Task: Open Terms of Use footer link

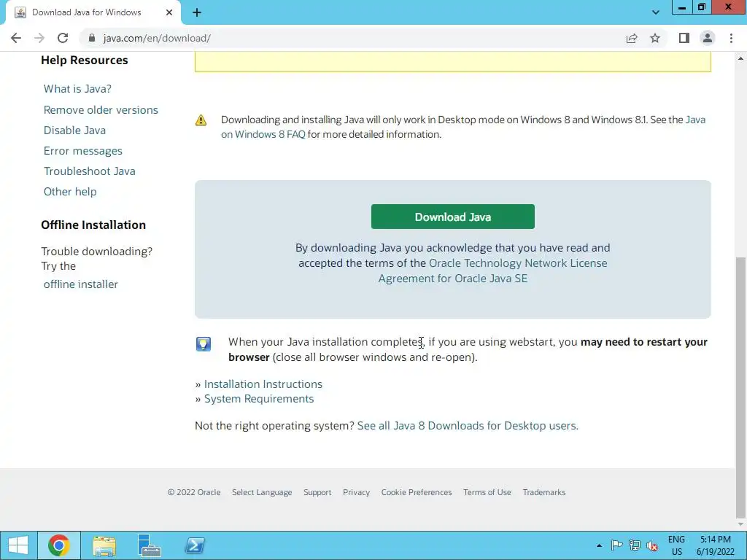Action: coord(487,492)
